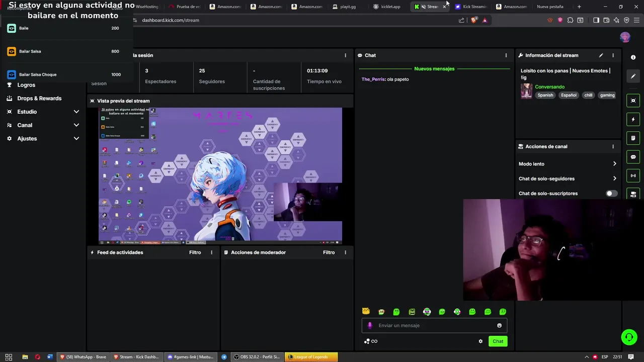Click the chat bubble icon in right sidebar
Viewport: 644px width, 362px height.
(633, 157)
